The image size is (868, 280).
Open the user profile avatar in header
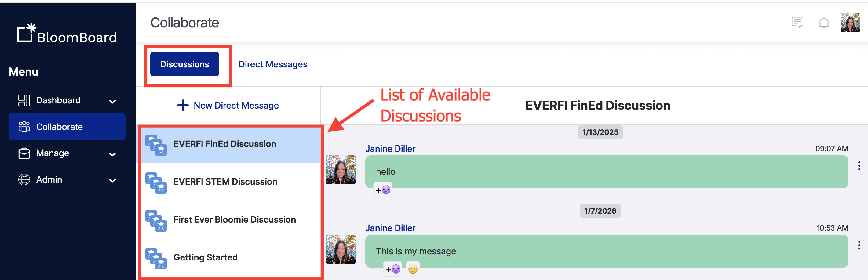tap(850, 23)
